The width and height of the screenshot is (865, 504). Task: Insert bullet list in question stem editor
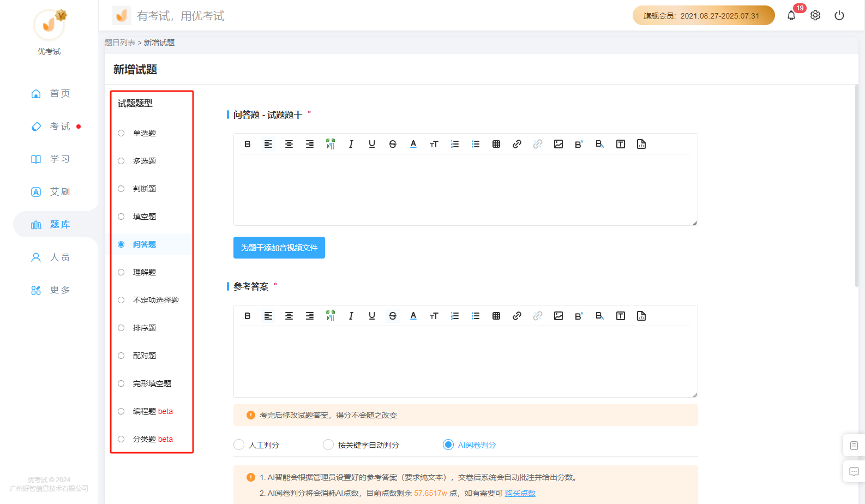[476, 144]
